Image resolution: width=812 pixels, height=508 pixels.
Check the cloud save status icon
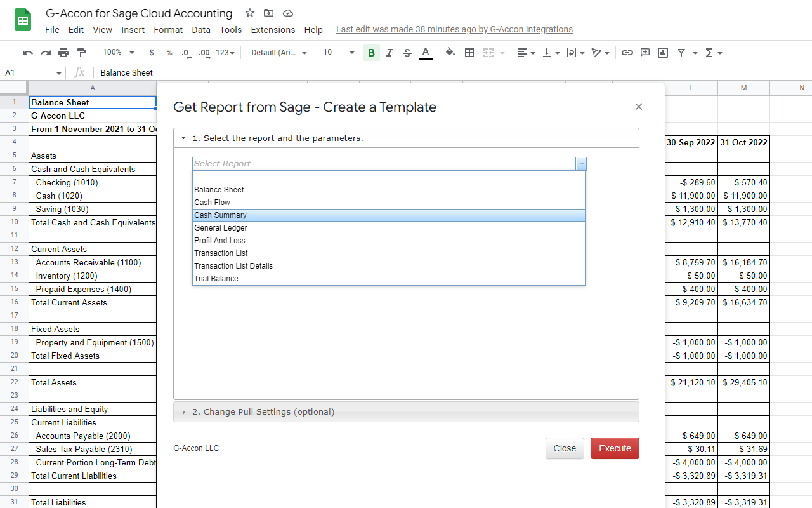pyautogui.click(x=288, y=13)
